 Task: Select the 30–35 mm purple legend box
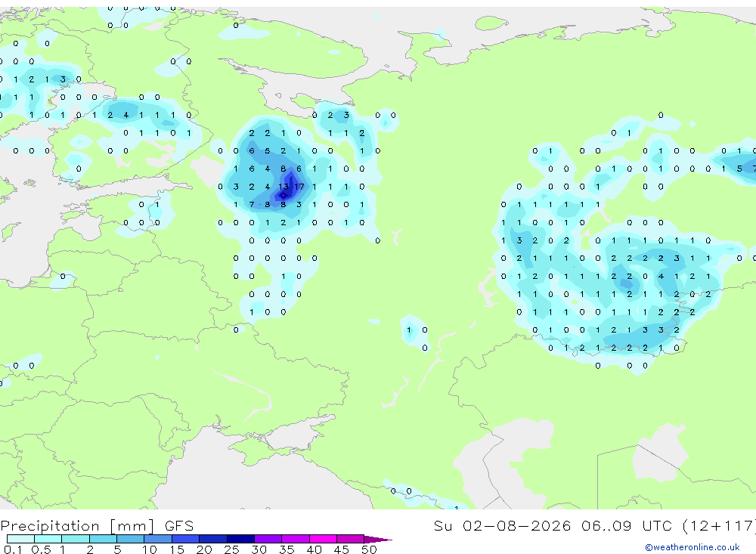click(268, 539)
